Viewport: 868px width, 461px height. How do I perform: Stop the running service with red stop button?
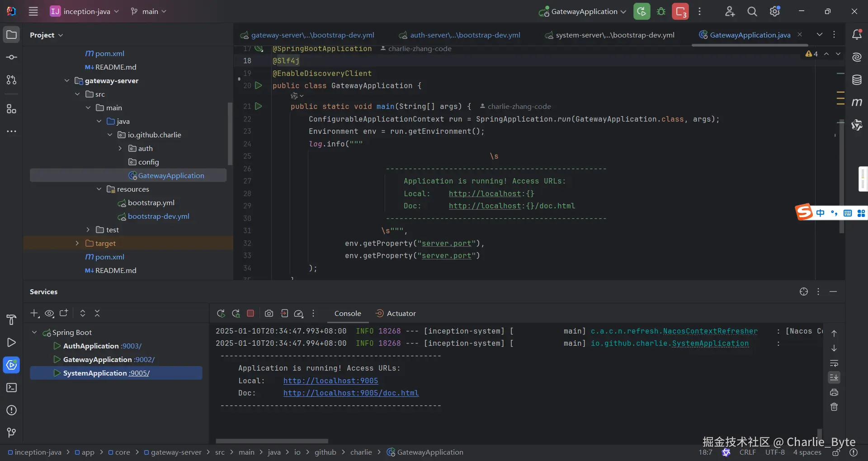click(x=250, y=313)
